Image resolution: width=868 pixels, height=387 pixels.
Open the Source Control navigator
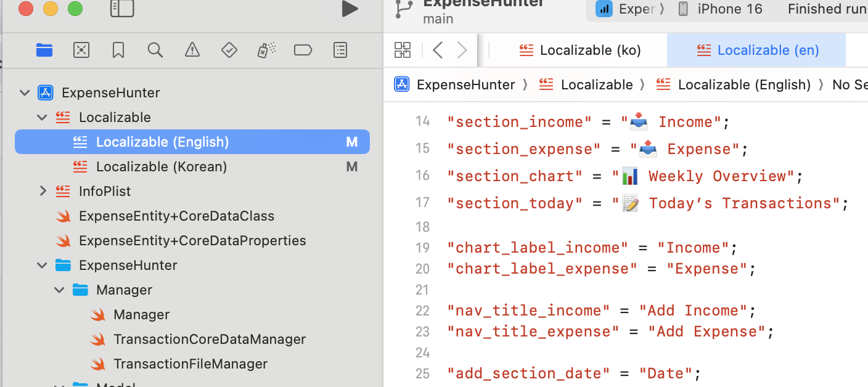pyautogui.click(x=81, y=50)
